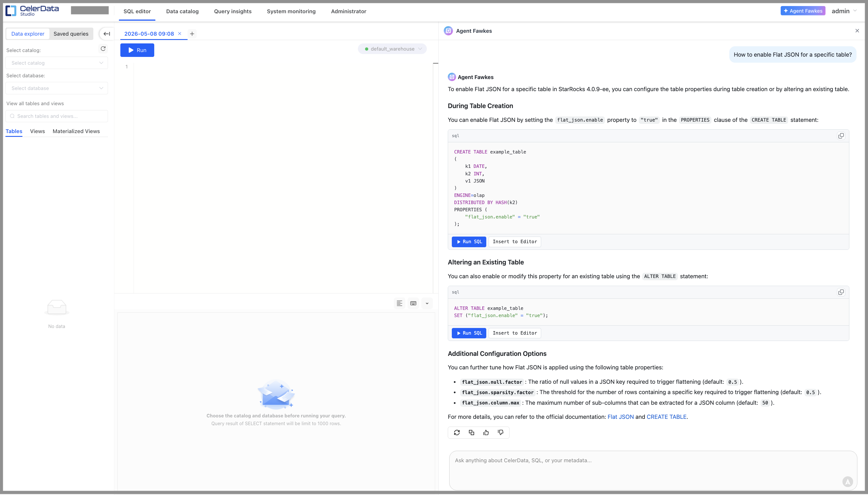
Task: Give thumbs down to the response
Action: coord(501,433)
